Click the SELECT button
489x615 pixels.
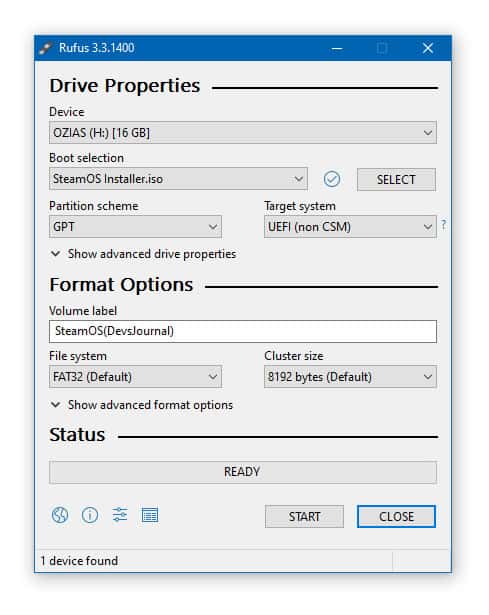click(x=396, y=180)
